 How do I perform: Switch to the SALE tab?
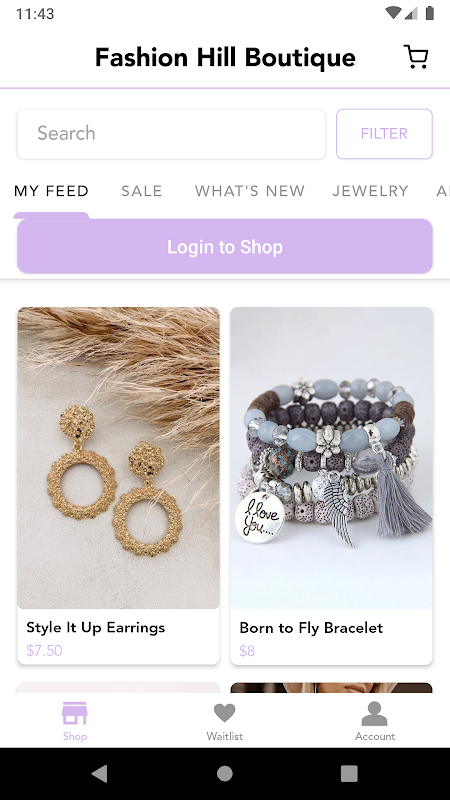pyautogui.click(x=141, y=191)
